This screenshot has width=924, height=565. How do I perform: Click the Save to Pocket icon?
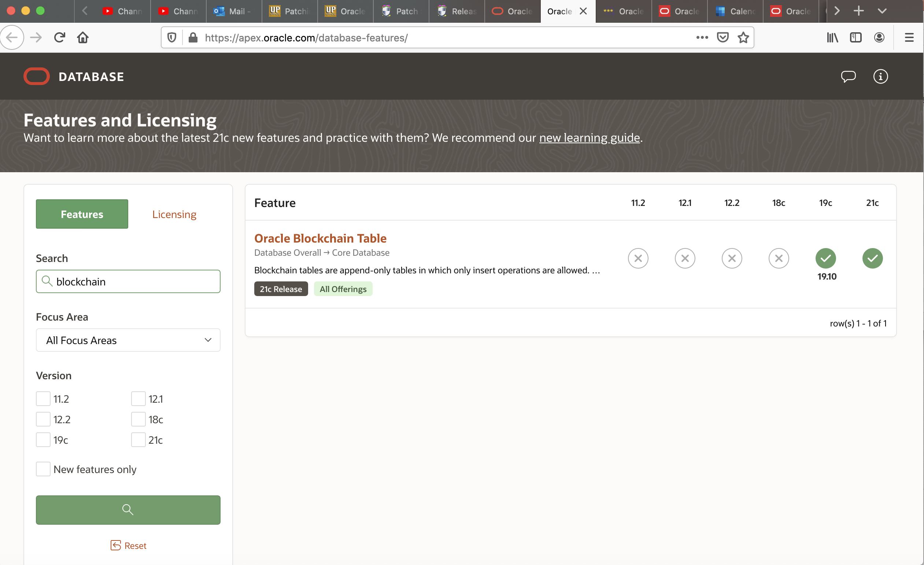point(722,37)
